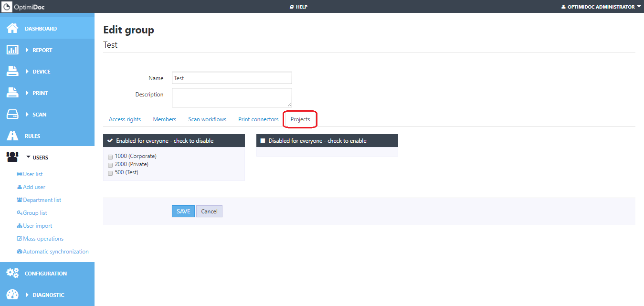
Task: Check the 2000 (Private) project checkbox
Action: point(110,165)
